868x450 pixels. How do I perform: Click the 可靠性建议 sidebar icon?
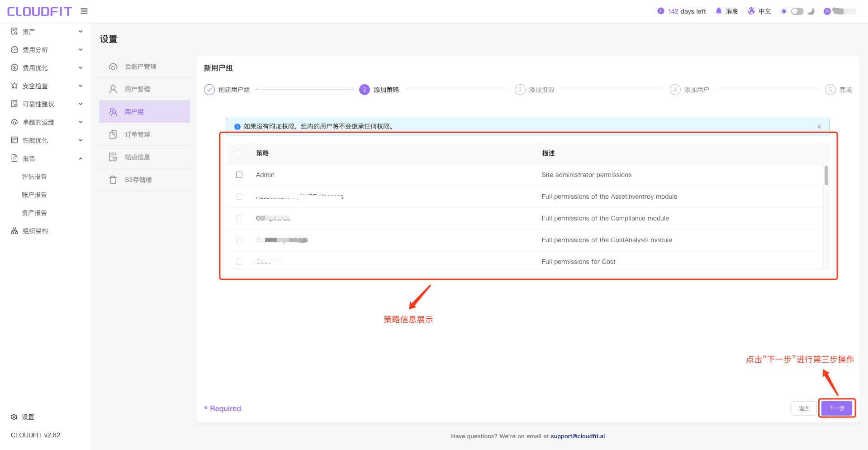14,104
